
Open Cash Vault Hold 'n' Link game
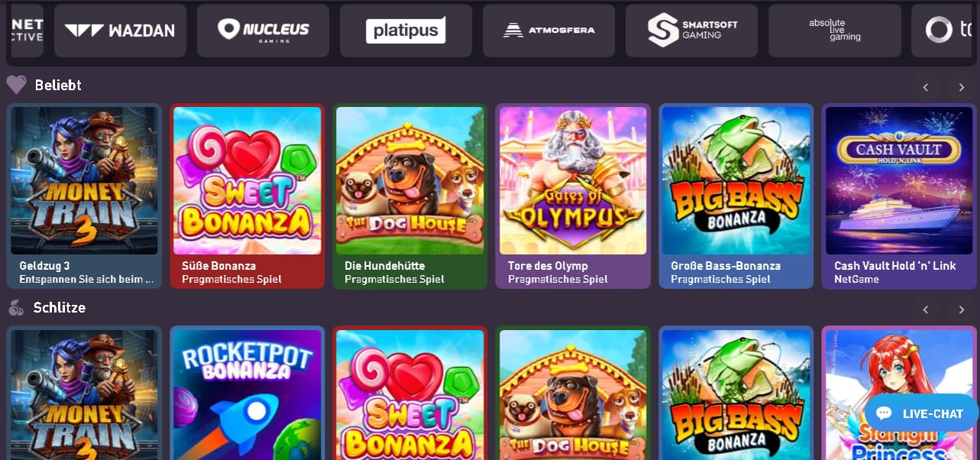(899, 196)
